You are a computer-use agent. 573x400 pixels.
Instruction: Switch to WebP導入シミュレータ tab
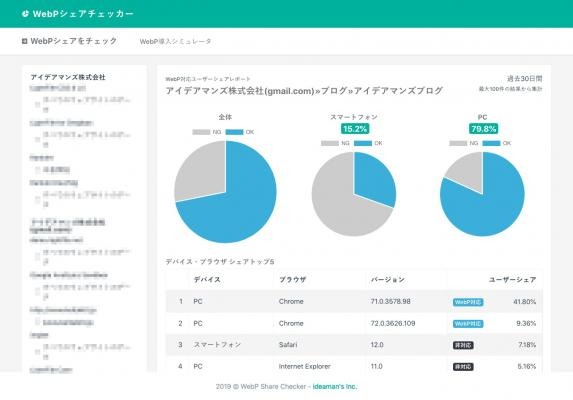175,42
